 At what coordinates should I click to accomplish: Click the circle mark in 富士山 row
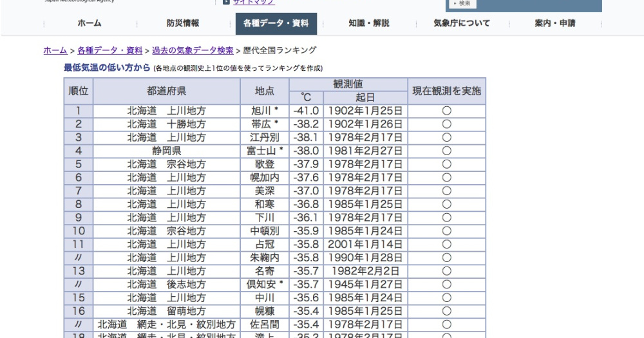coord(447,151)
